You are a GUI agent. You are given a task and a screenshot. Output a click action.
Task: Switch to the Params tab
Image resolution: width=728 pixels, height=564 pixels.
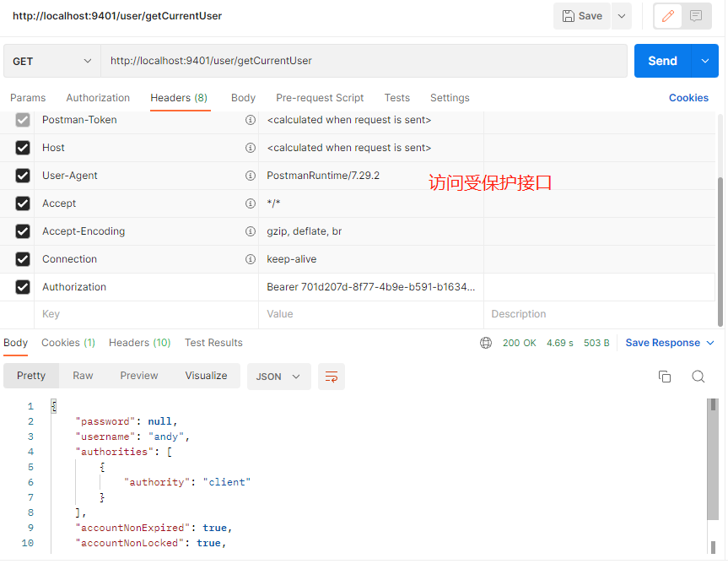coord(28,98)
